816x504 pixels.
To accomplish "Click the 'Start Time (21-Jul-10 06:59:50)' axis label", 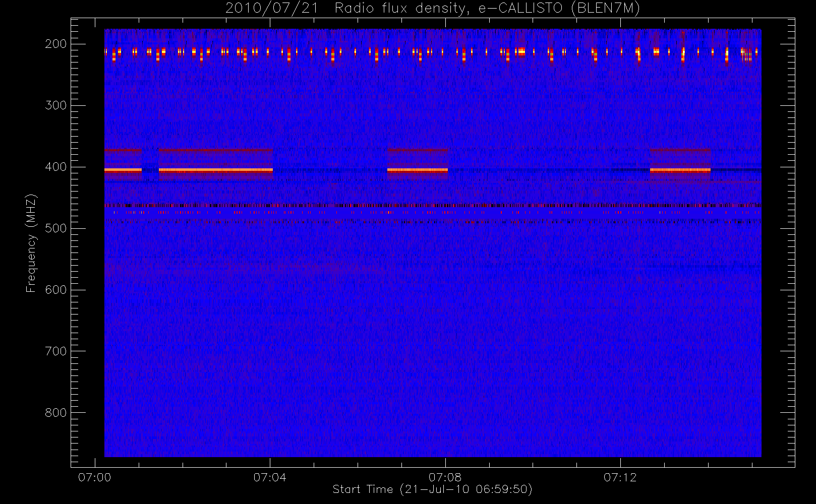I will pyautogui.click(x=433, y=489).
